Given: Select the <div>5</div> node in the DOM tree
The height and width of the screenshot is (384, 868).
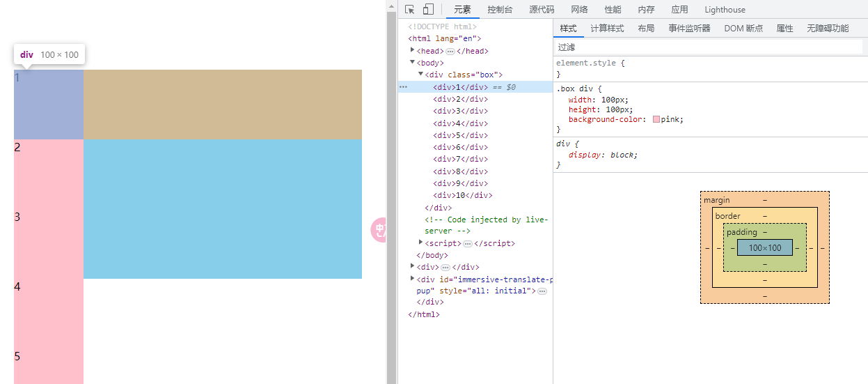Looking at the screenshot, I should [x=460, y=135].
